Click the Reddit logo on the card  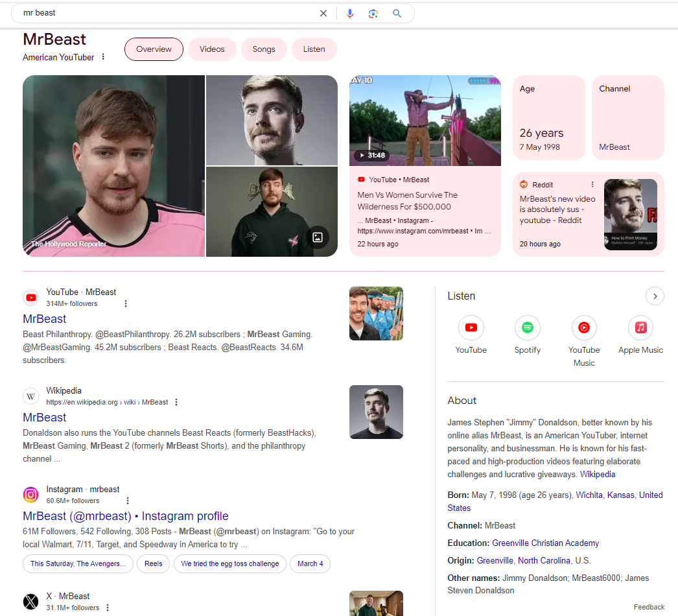click(x=524, y=184)
